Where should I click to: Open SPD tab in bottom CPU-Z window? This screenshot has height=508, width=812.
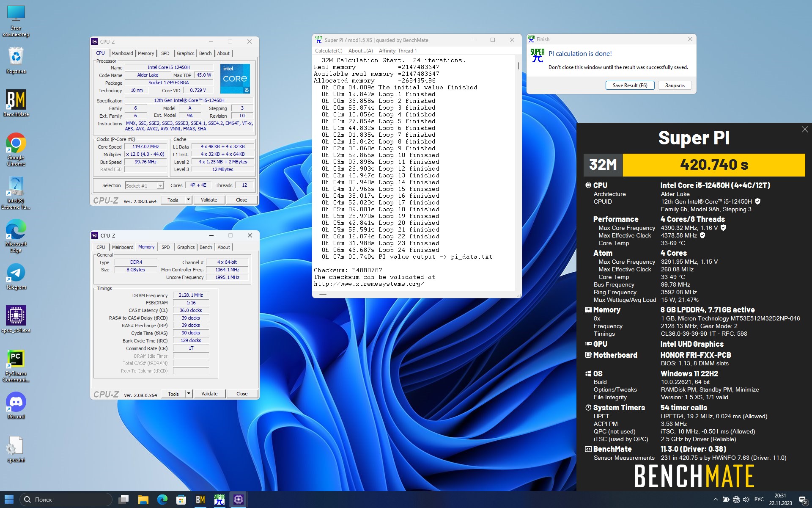point(166,247)
